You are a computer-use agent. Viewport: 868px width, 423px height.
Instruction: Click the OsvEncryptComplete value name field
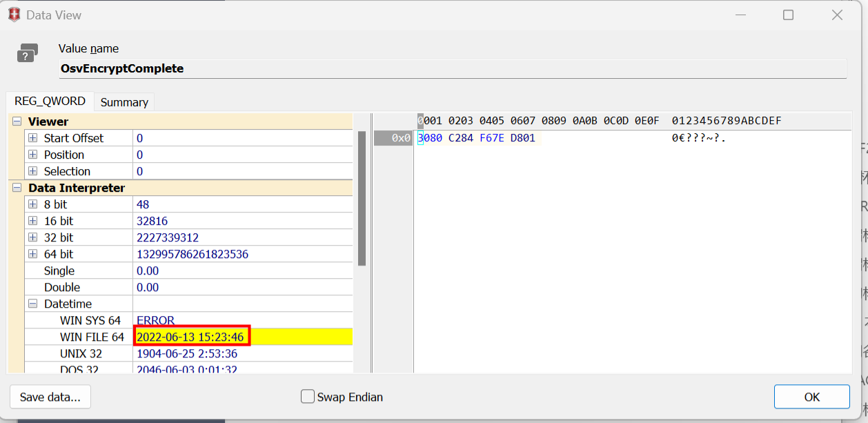coord(453,69)
